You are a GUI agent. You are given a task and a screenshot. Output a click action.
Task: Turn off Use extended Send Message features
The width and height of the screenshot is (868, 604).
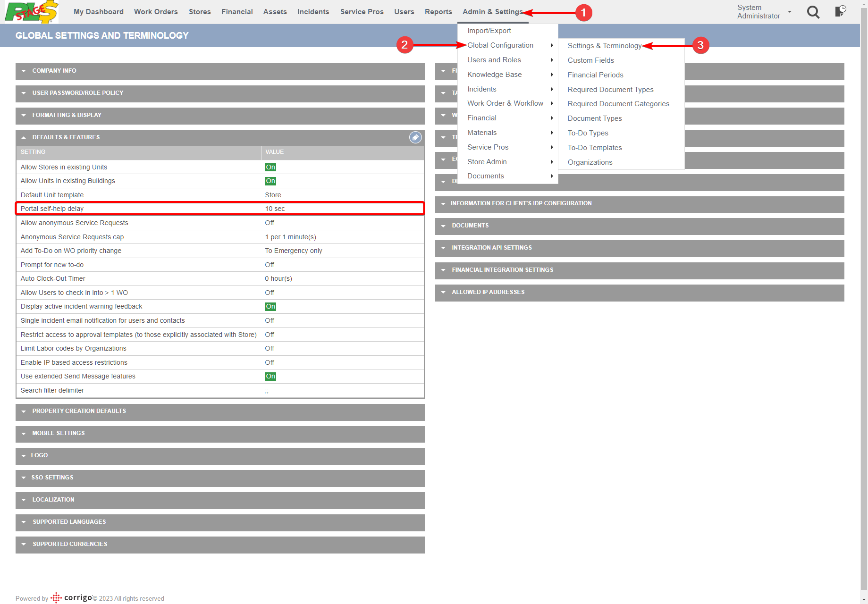(270, 376)
